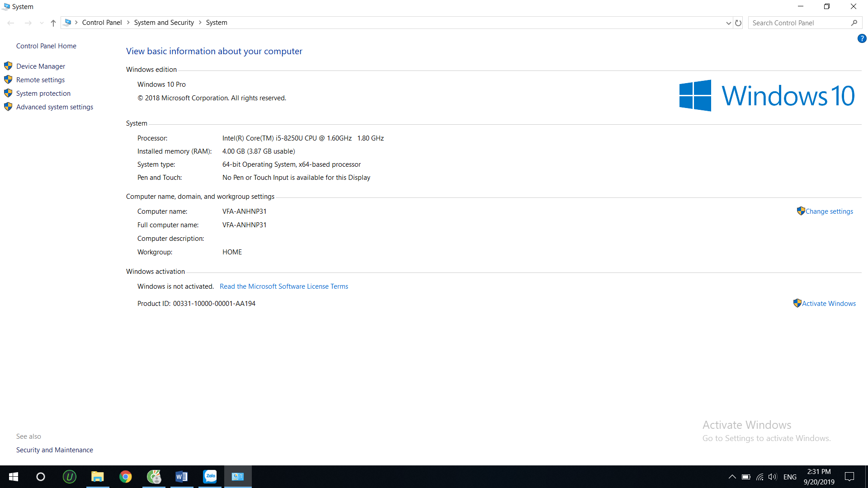
Task: Click the Product ID 00331-10000-00001-AA194 text
Action: 214,304
